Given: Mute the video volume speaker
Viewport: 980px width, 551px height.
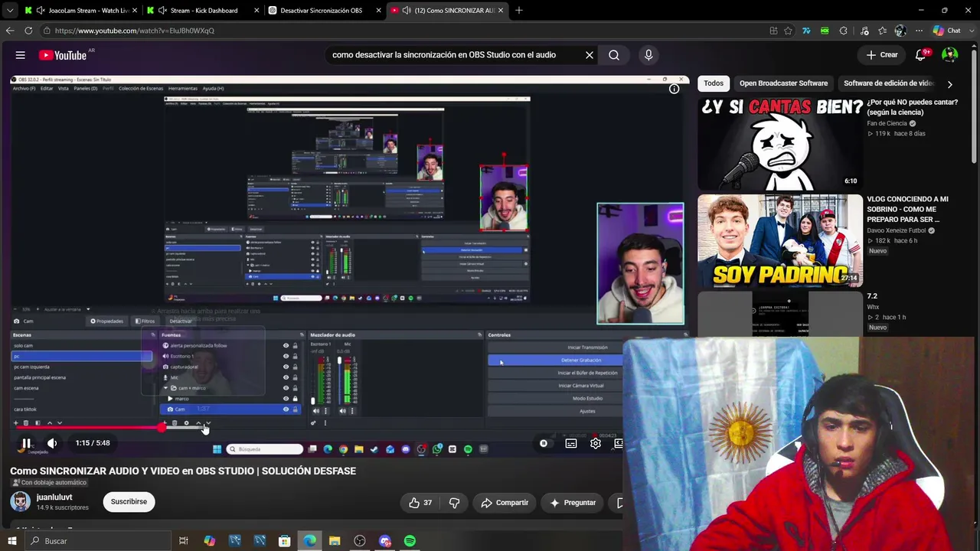Looking at the screenshot, I should (x=52, y=443).
